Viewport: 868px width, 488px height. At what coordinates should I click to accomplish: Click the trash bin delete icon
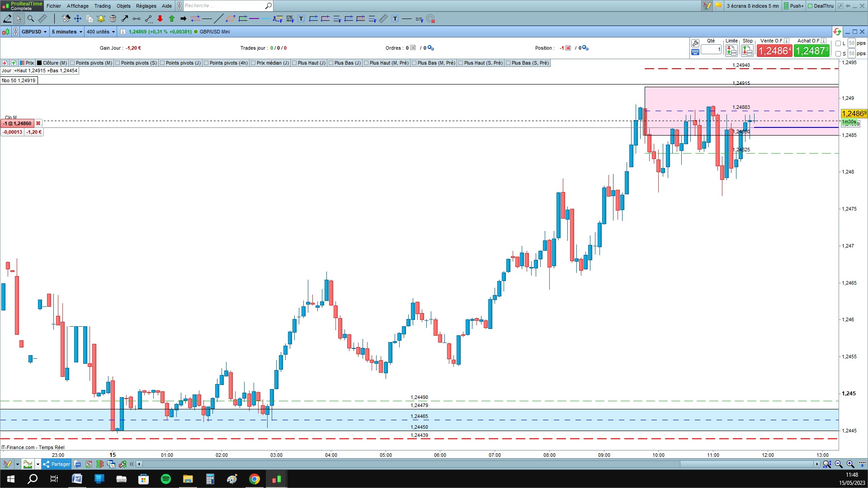[x=113, y=19]
